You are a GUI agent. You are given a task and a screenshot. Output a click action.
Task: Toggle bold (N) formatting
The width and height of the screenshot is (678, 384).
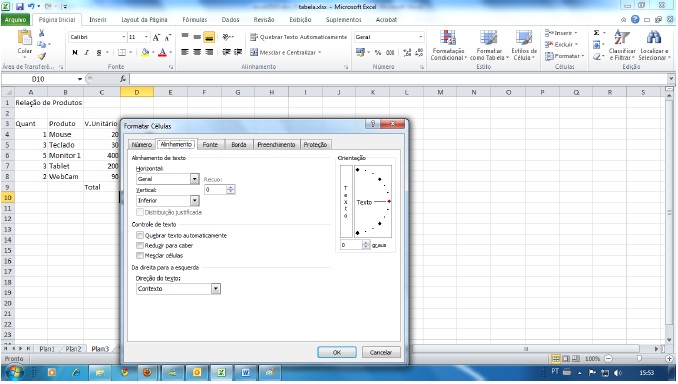(75, 52)
